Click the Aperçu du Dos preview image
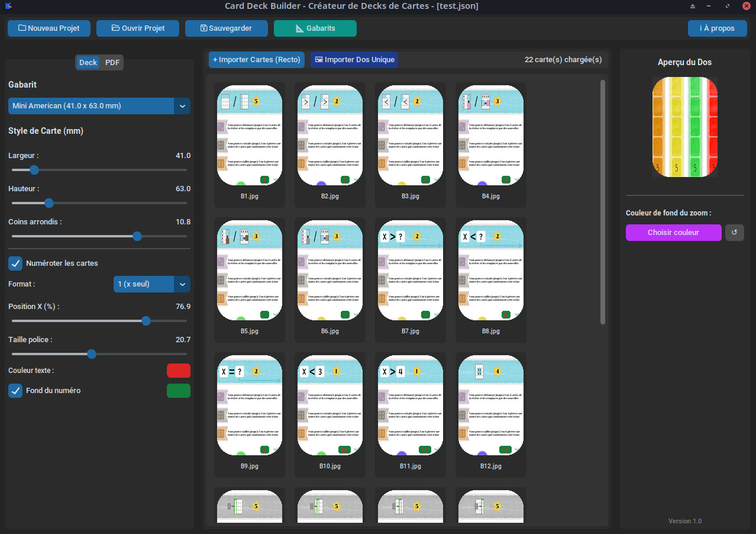The width and height of the screenshot is (756, 534). coord(685,127)
